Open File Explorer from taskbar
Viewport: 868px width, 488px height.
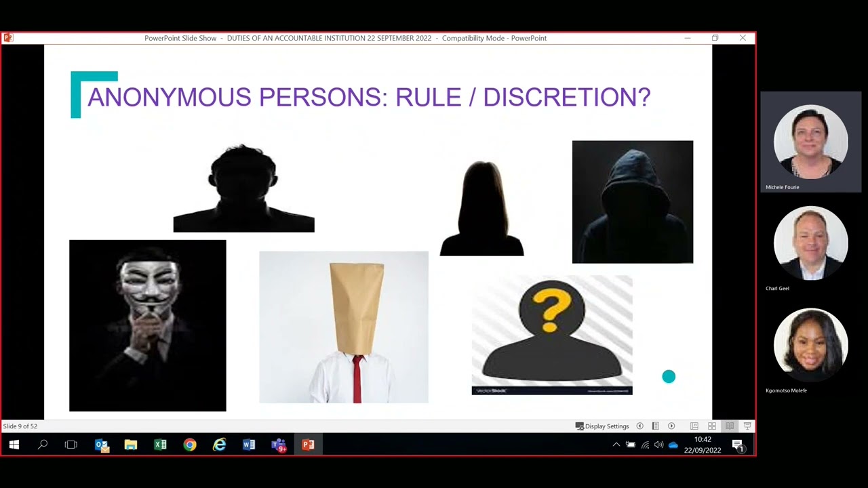pyautogui.click(x=131, y=445)
